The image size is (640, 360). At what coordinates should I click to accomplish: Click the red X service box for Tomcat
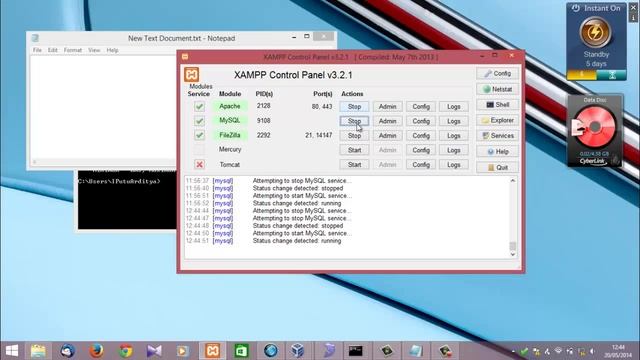pyautogui.click(x=199, y=164)
